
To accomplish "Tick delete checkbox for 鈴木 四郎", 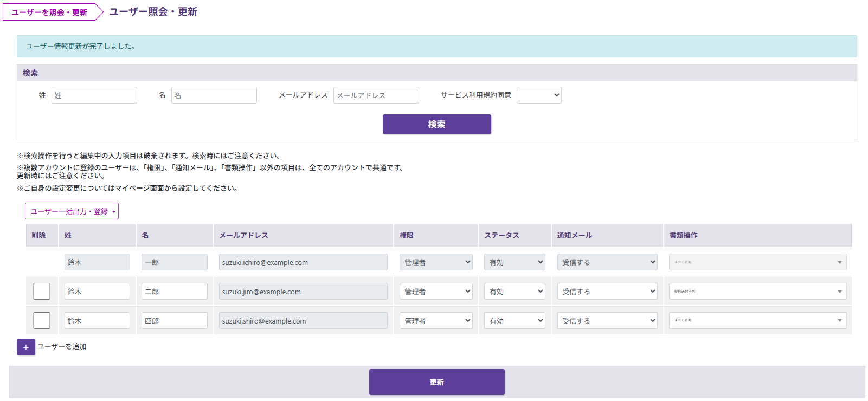I will pos(42,320).
